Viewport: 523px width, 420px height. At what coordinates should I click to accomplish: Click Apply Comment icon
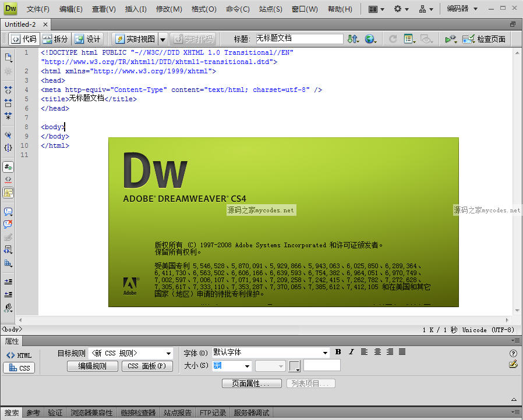pos(8,212)
